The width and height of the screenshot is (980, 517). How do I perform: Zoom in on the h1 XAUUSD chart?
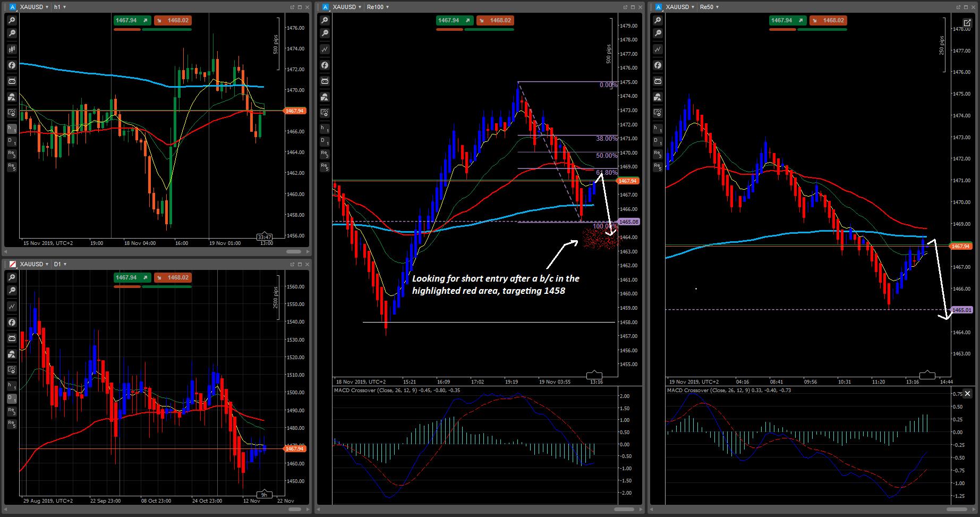pyautogui.click(x=12, y=20)
